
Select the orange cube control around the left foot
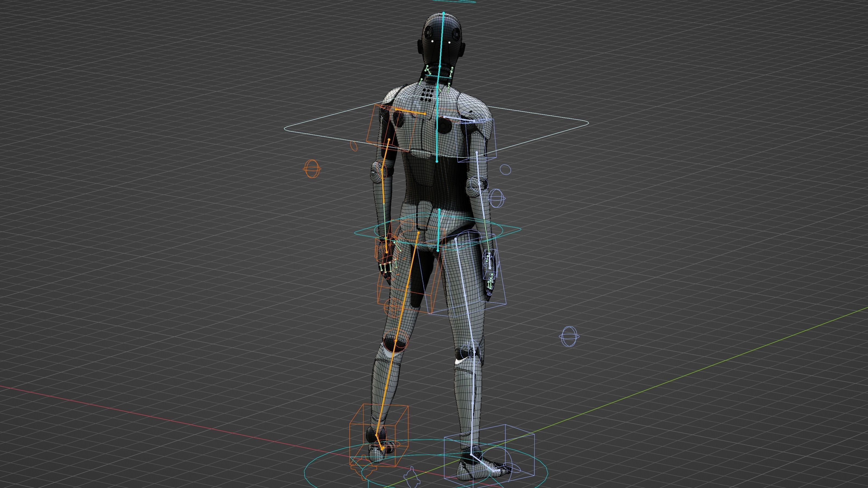[x=379, y=435]
